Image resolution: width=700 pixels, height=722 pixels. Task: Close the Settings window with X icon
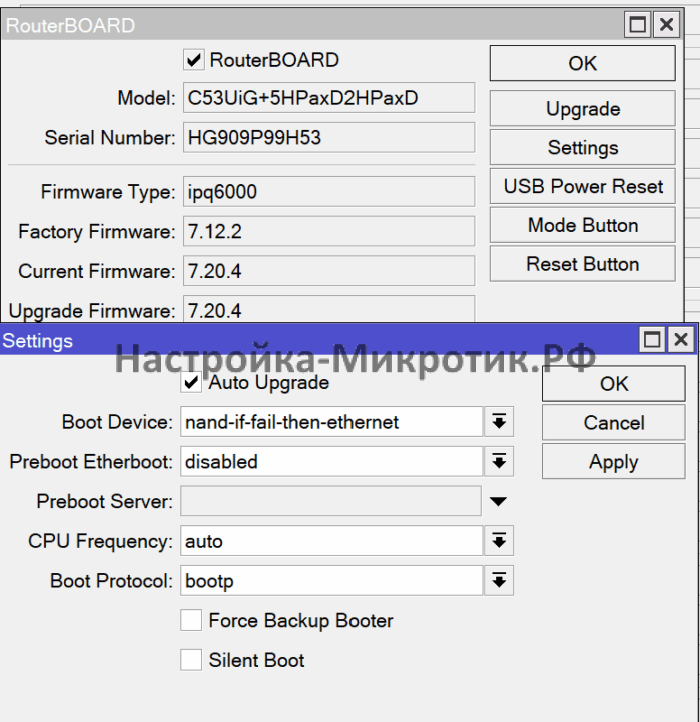681,341
